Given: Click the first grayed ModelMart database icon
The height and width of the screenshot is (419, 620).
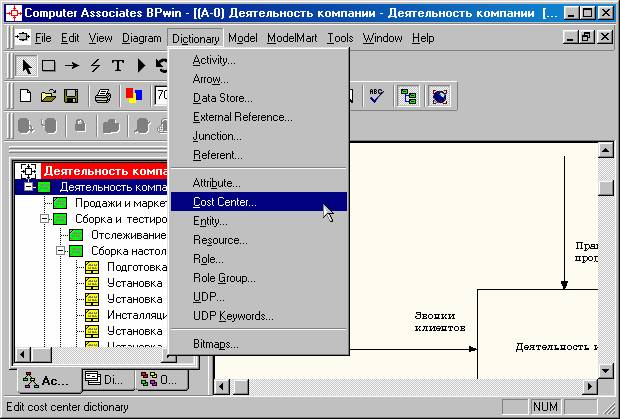Looking at the screenshot, I should pos(25,126).
